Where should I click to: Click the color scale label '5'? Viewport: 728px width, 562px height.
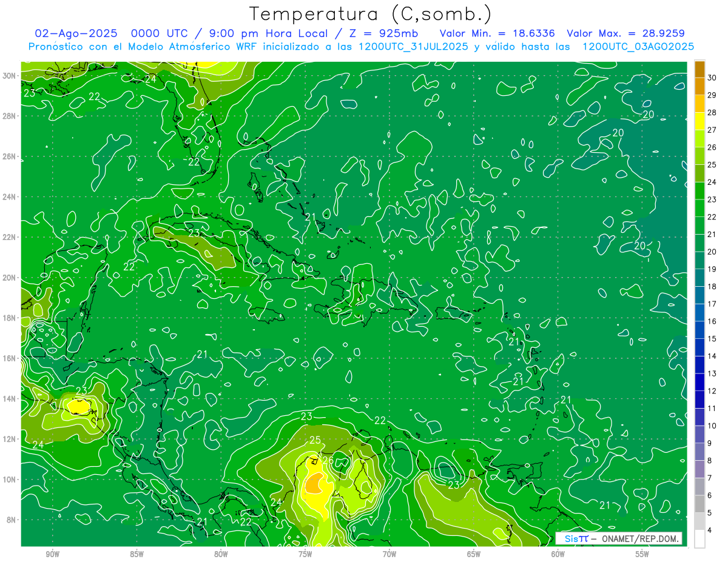[710, 513]
